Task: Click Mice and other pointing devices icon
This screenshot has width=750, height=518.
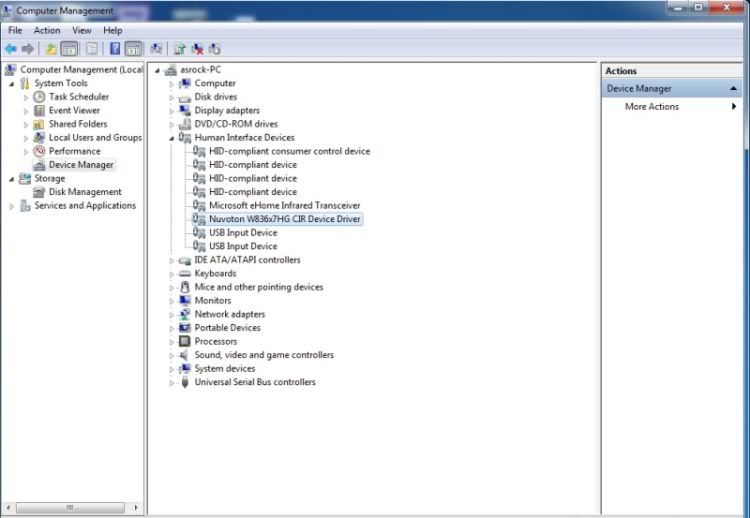Action: pos(185,287)
